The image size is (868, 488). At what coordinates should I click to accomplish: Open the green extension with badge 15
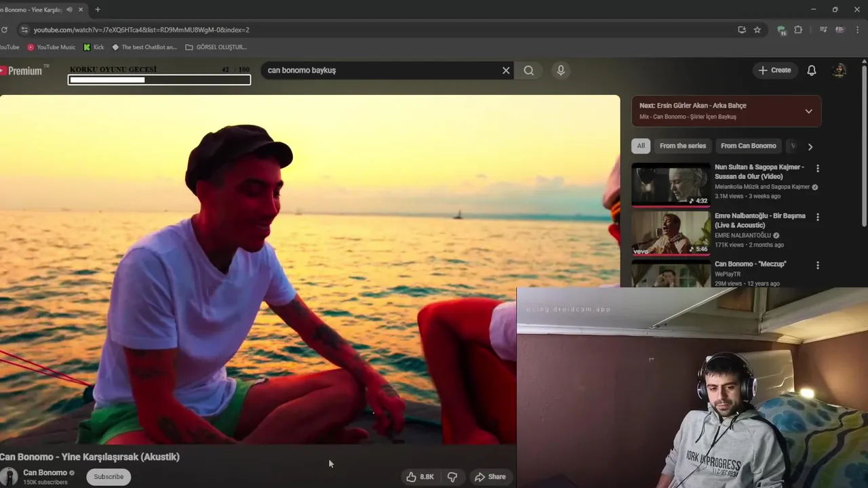coord(781,30)
